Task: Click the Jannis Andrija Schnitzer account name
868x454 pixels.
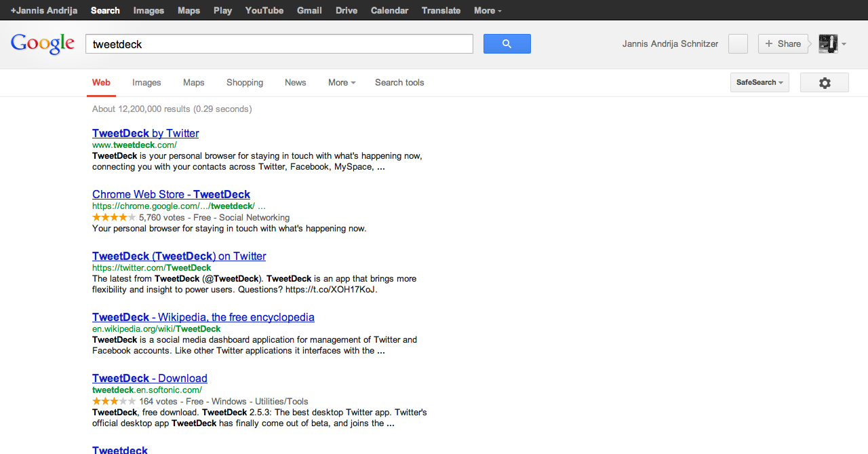Action: pyautogui.click(x=670, y=43)
